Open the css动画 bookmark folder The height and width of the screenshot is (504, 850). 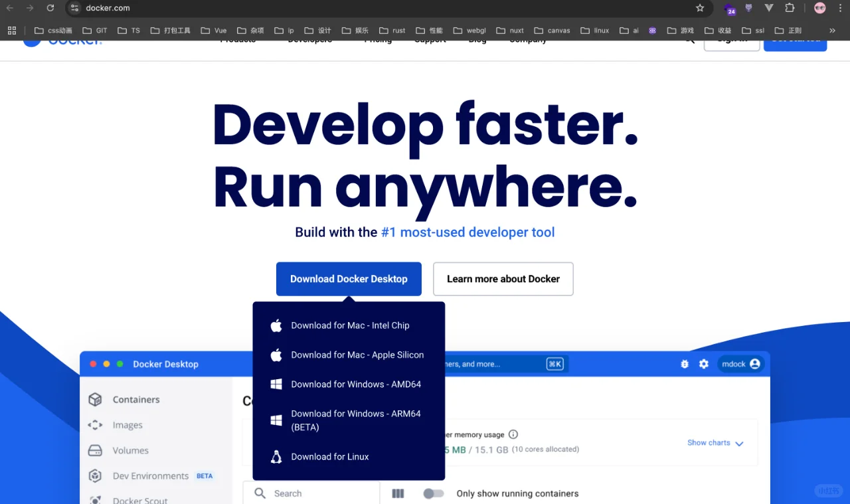(53, 31)
